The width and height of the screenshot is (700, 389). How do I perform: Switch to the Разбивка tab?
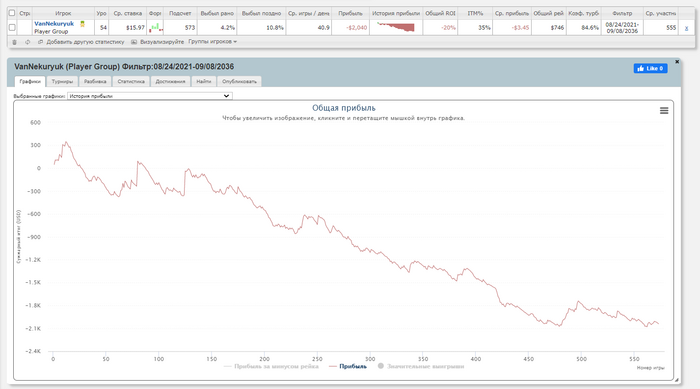(95, 81)
